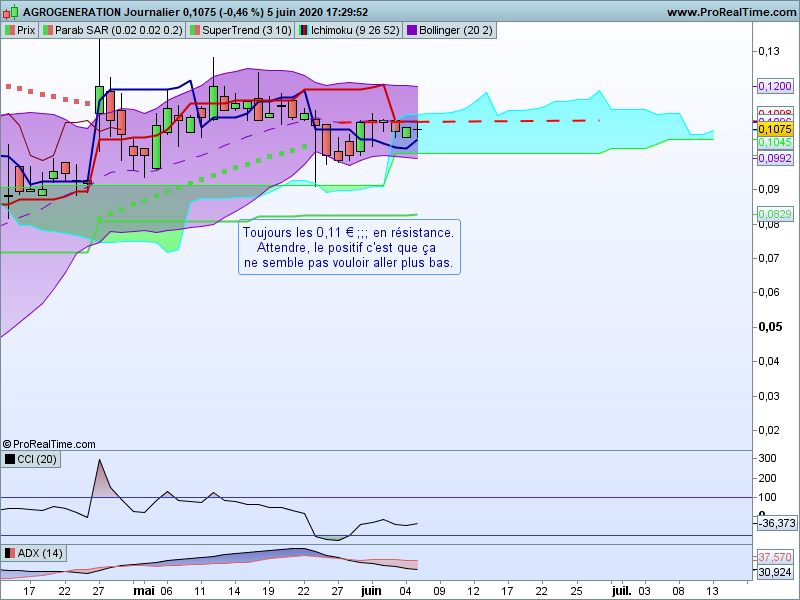The width and height of the screenshot is (800, 600).
Task: Click the 300 level on CCI axis
Action: pos(767,458)
